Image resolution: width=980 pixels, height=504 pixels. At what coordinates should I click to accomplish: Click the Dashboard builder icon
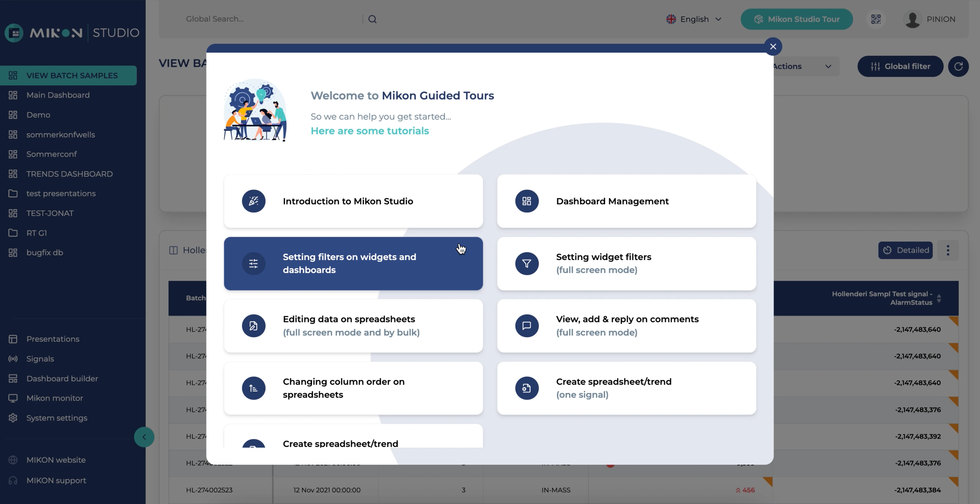pyautogui.click(x=13, y=378)
